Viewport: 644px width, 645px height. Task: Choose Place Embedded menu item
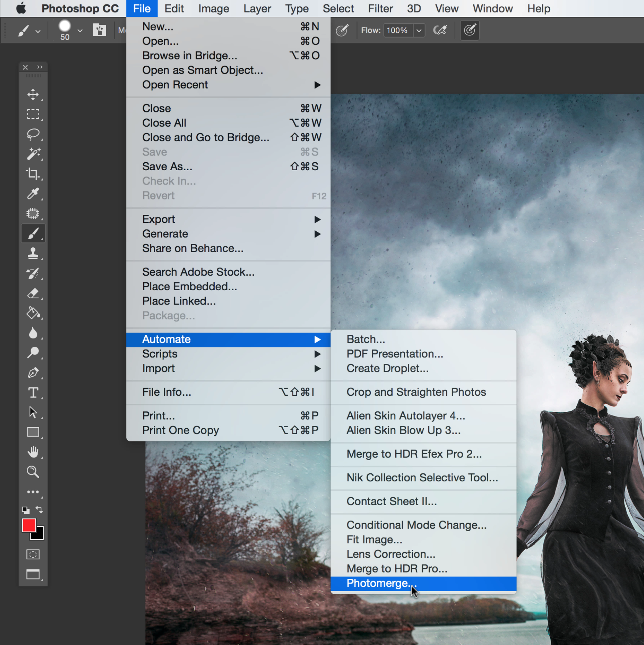tap(228, 287)
